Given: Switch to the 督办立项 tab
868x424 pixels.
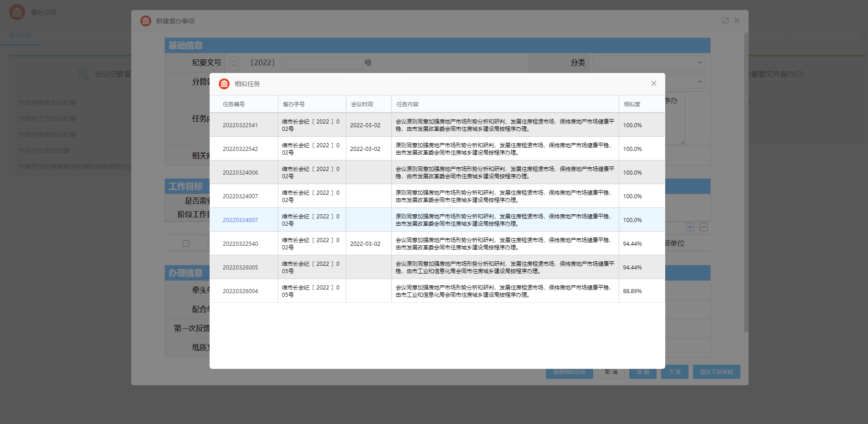Looking at the screenshot, I should (20, 35).
